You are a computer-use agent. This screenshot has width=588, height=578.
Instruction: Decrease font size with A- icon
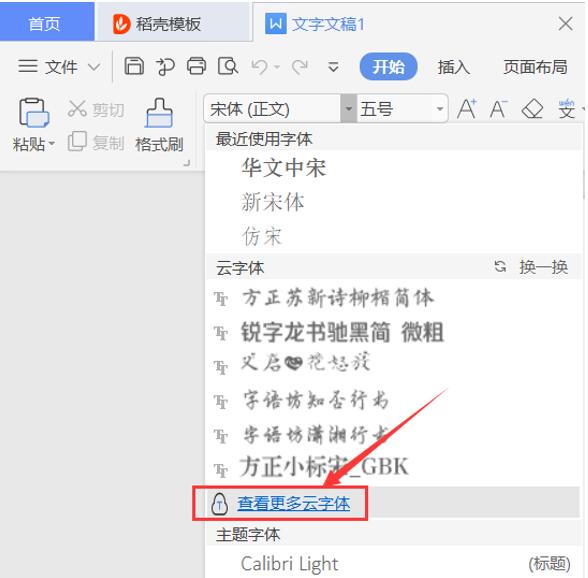499,109
